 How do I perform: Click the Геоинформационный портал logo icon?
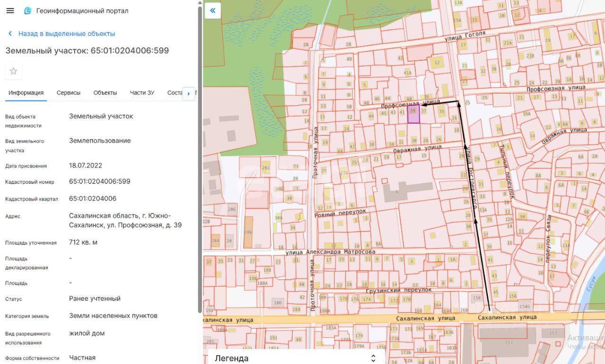pos(28,11)
